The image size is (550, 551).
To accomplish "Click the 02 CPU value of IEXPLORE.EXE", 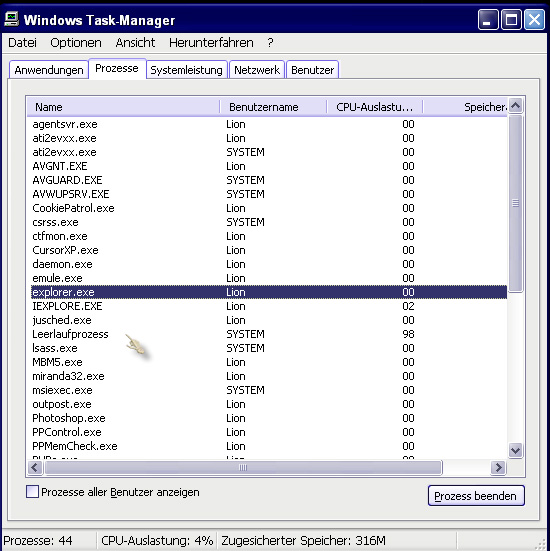I will click(x=408, y=306).
